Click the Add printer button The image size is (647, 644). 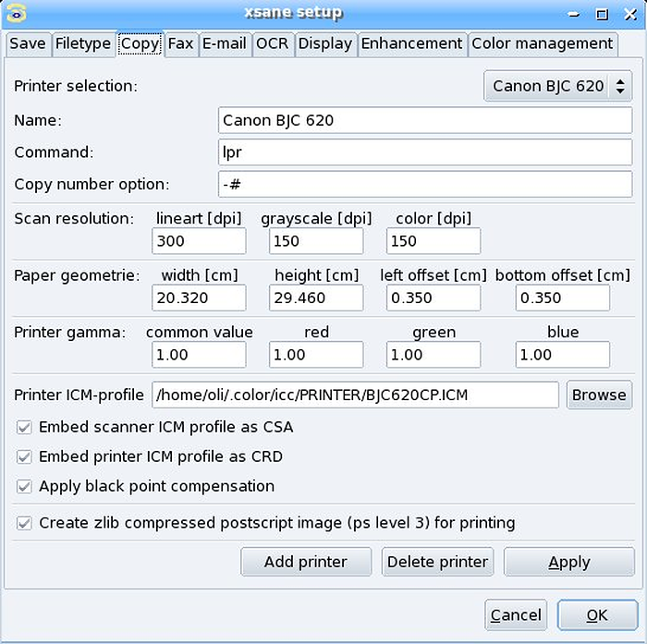pyautogui.click(x=306, y=562)
